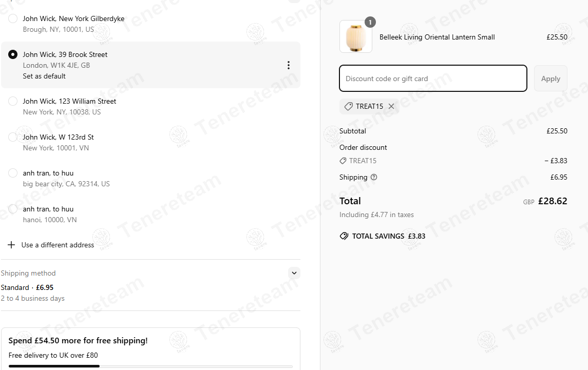
Task: Click the tag icon beside order discount TREAT15
Action: [x=343, y=161]
